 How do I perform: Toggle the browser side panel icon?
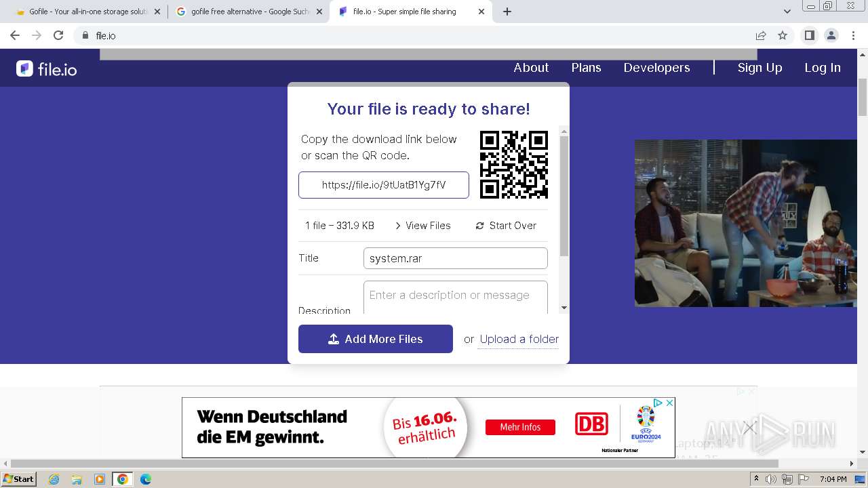point(809,35)
